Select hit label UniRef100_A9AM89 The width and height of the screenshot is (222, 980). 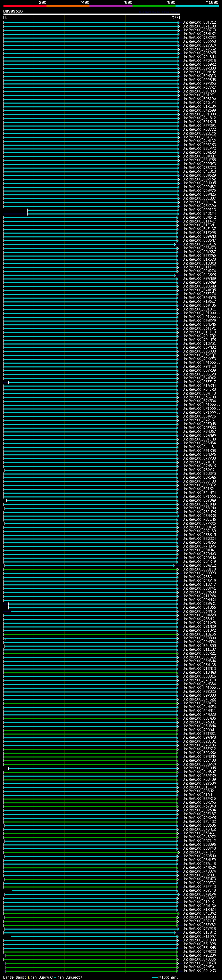pos(199,279)
